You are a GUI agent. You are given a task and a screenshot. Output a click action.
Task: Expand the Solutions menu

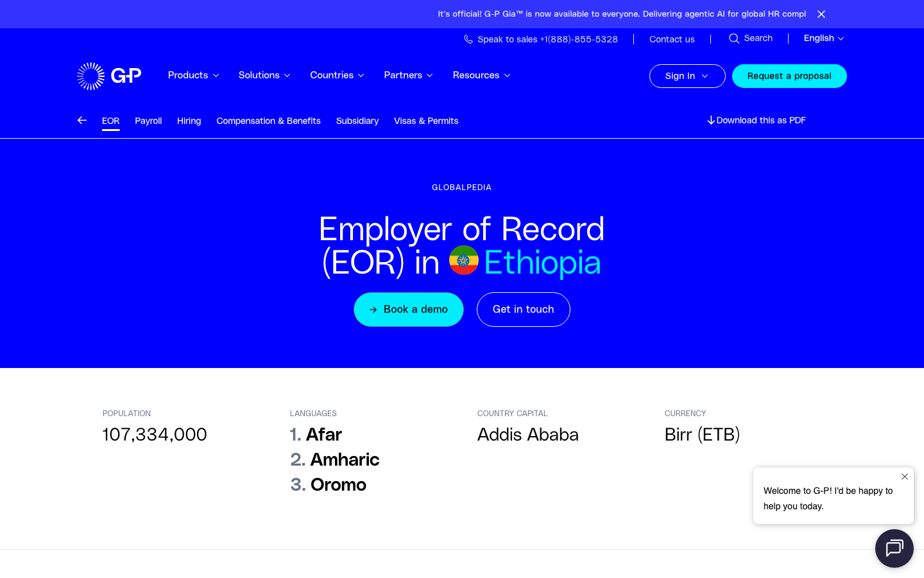click(x=264, y=75)
